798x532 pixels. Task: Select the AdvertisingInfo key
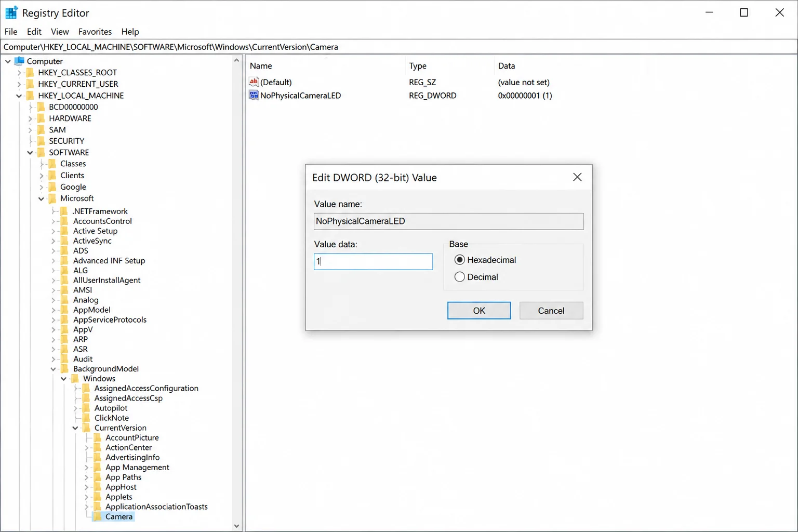click(132, 457)
